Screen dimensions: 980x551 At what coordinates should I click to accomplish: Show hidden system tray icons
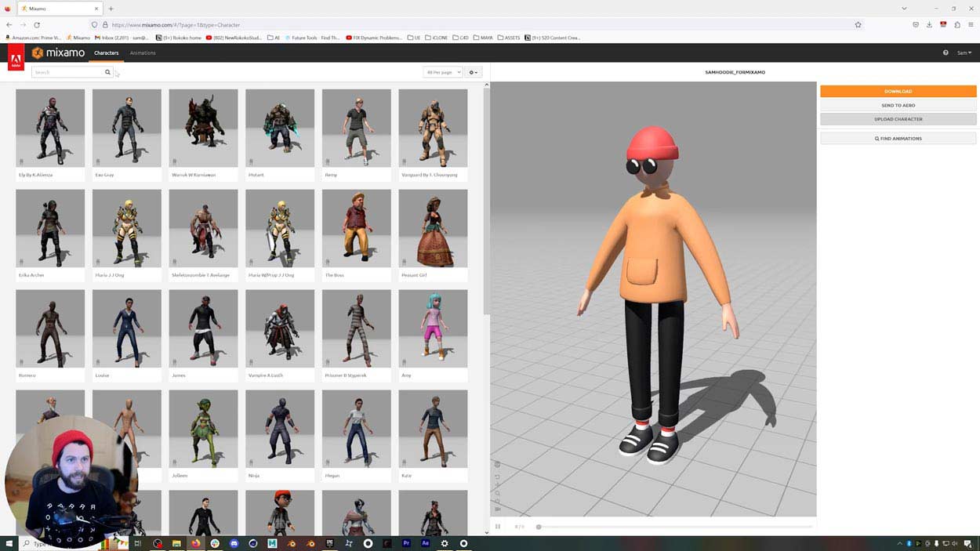click(x=899, y=543)
